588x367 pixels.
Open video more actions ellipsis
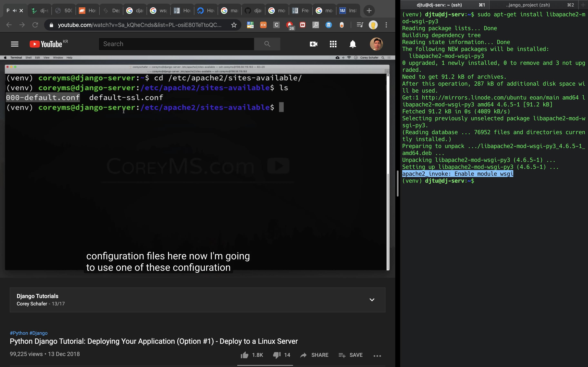pos(377,356)
